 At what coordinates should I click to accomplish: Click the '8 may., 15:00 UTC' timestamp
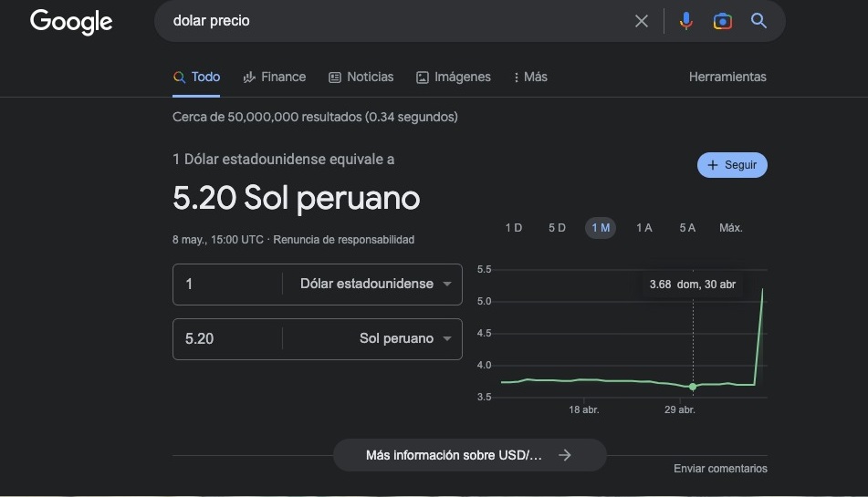tap(218, 239)
